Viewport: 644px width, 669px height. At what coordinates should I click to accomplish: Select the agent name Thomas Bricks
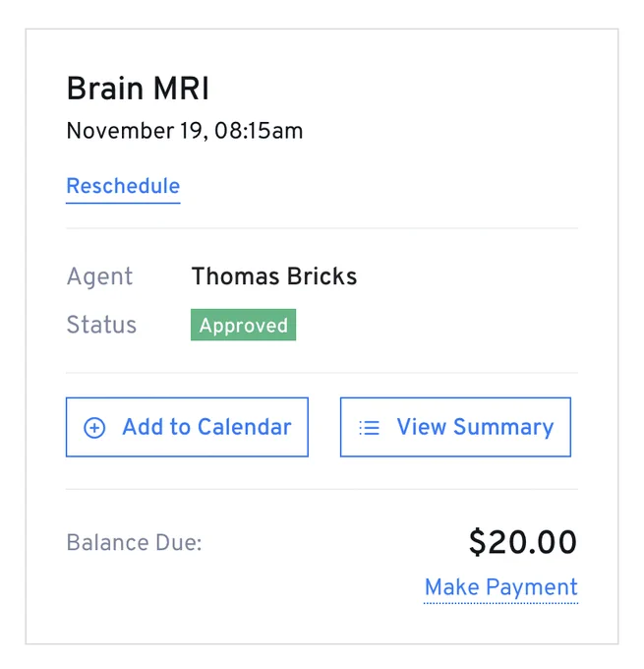tap(273, 276)
